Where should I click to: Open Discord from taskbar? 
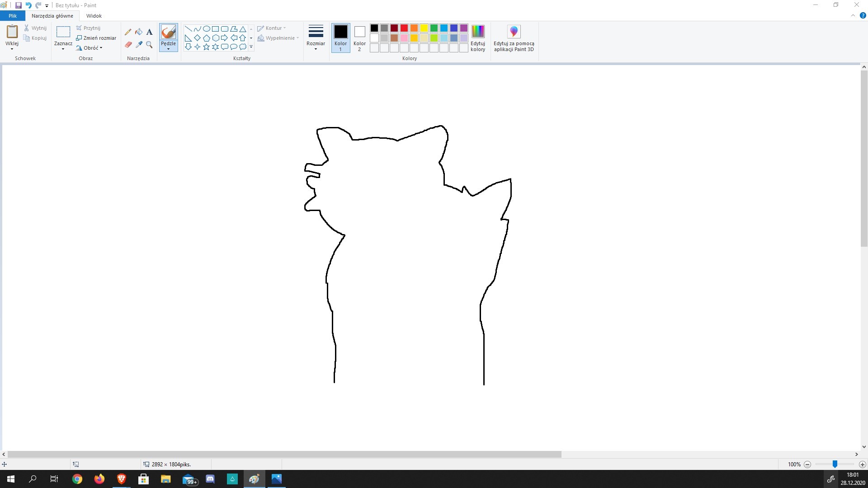tap(210, 479)
